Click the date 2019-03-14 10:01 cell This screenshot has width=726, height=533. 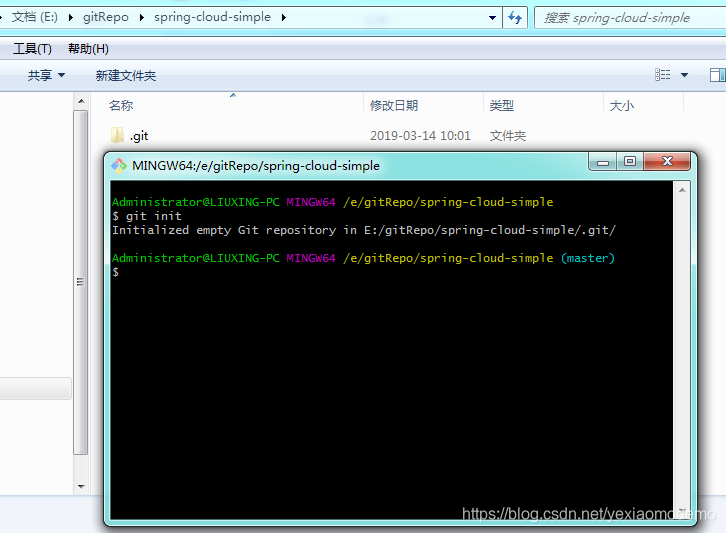click(x=420, y=136)
